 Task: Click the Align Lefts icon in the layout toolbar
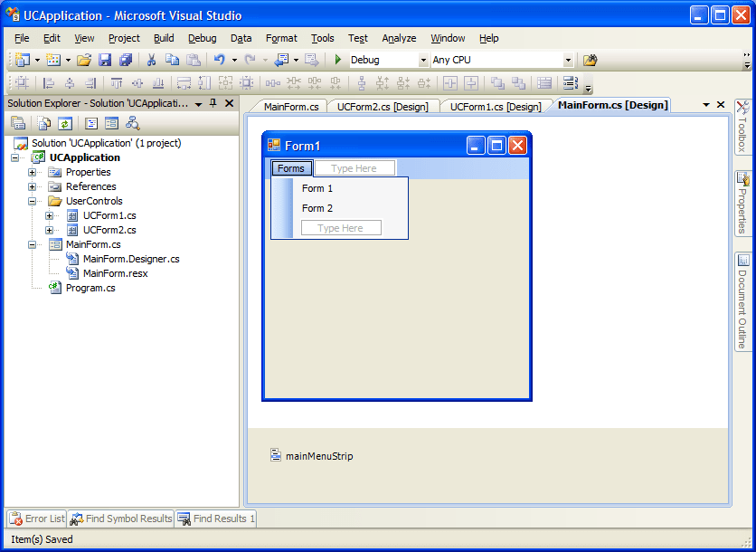pos(50,84)
